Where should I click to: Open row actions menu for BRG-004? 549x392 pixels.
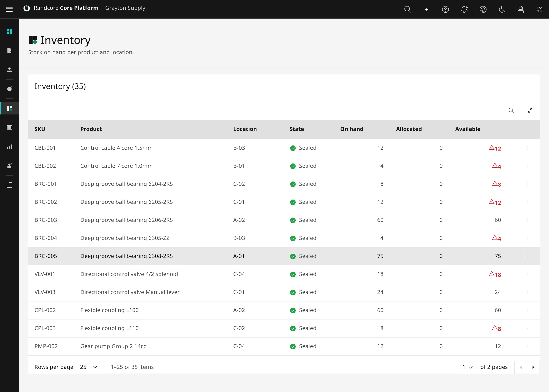[x=527, y=238]
